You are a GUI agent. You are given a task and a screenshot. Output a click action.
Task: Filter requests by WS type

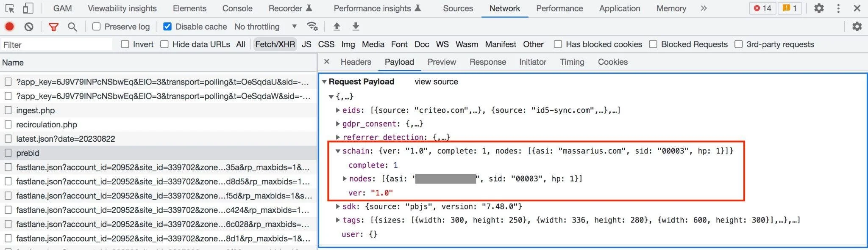(442, 44)
